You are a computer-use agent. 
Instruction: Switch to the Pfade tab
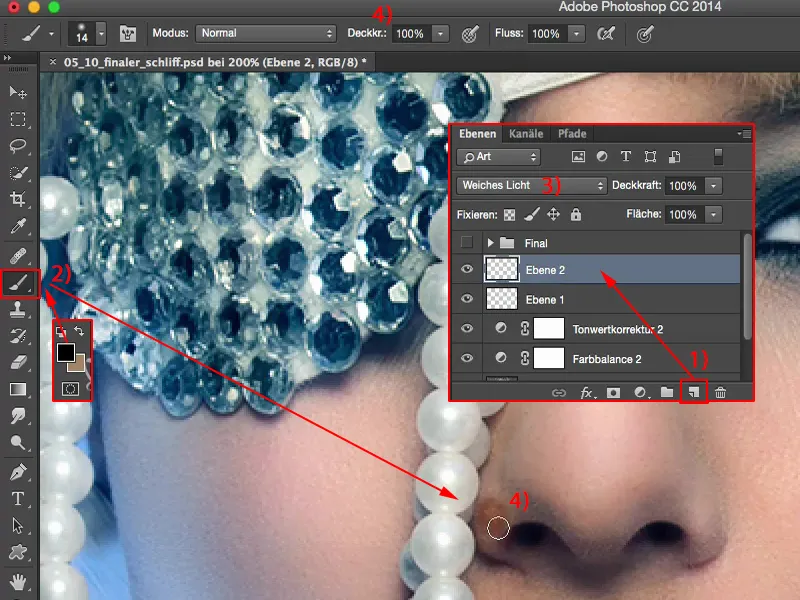[572, 134]
